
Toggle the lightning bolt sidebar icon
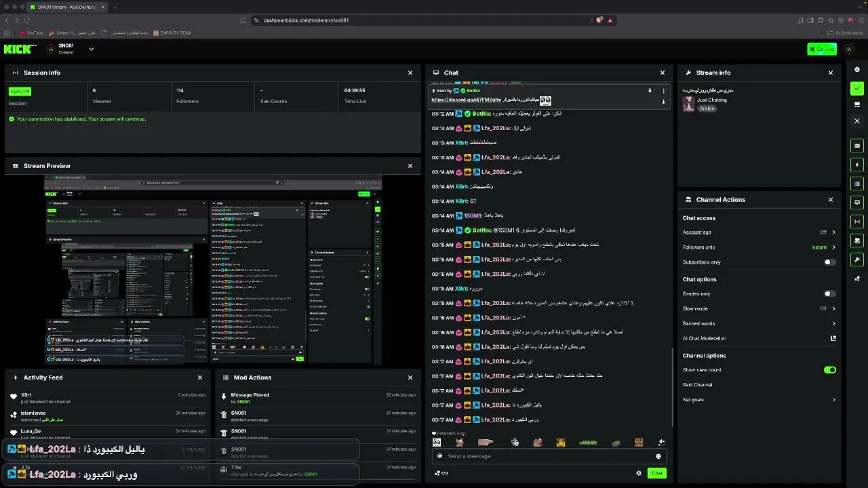tap(857, 165)
